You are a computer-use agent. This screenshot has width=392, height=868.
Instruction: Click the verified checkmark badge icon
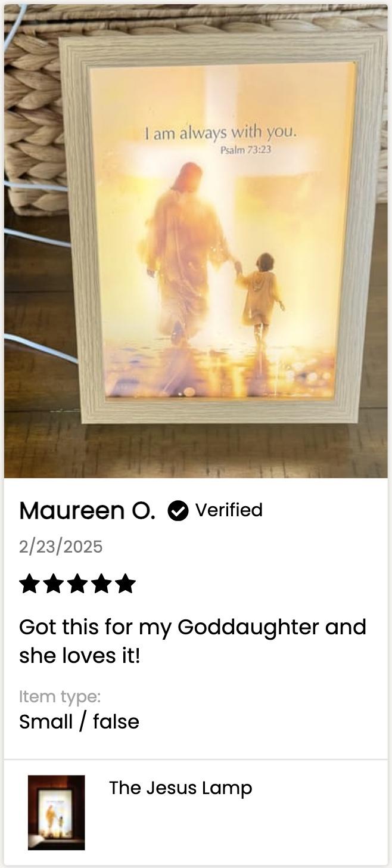[178, 511]
